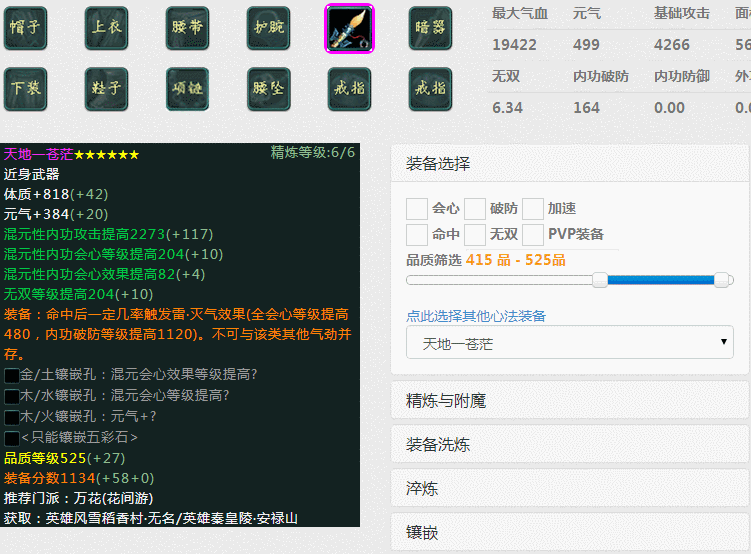Viewport: 751px width, 554px height.
Task: Click the equipped brush weapon icon
Action: click(x=349, y=28)
